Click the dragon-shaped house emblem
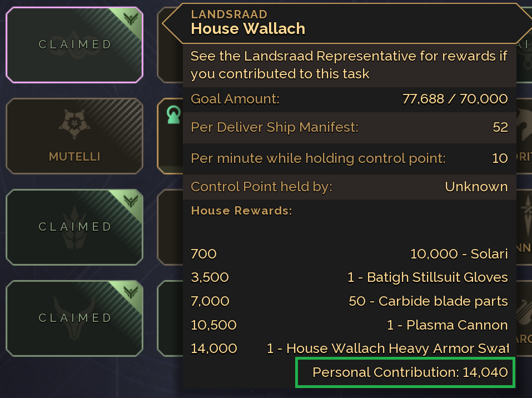The width and height of the screenshot is (532, 398). point(74,227)
